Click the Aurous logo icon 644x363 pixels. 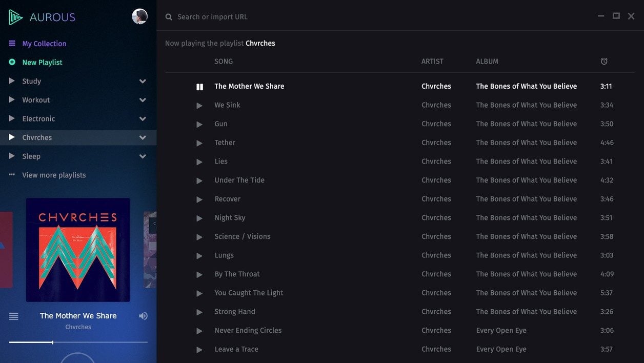(x=15, y=17)
